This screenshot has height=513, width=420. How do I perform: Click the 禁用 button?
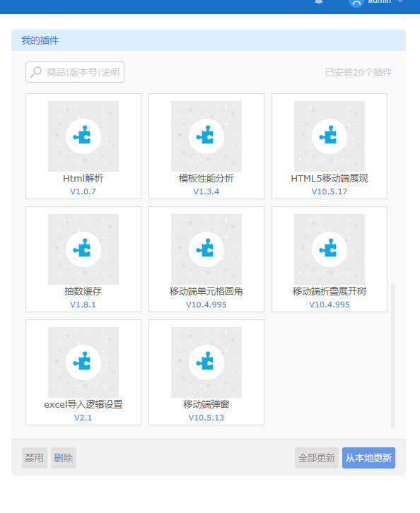[x=35, y=458]
